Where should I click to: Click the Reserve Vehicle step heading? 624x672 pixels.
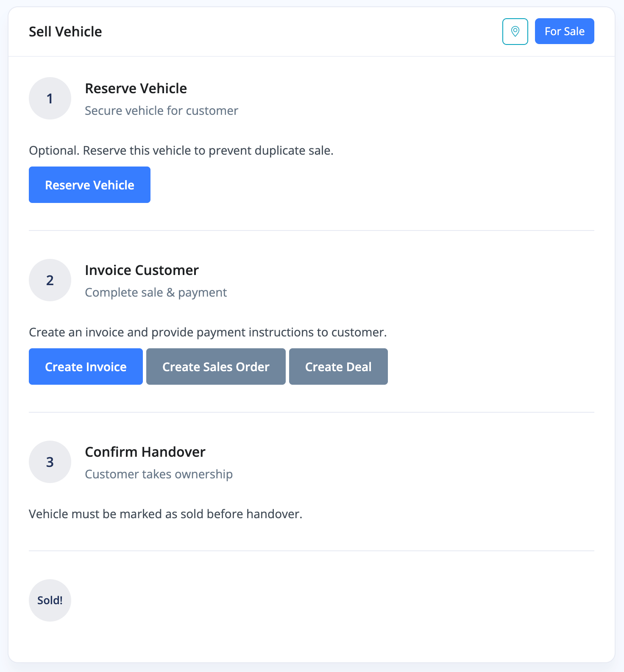tap(136, 89)
